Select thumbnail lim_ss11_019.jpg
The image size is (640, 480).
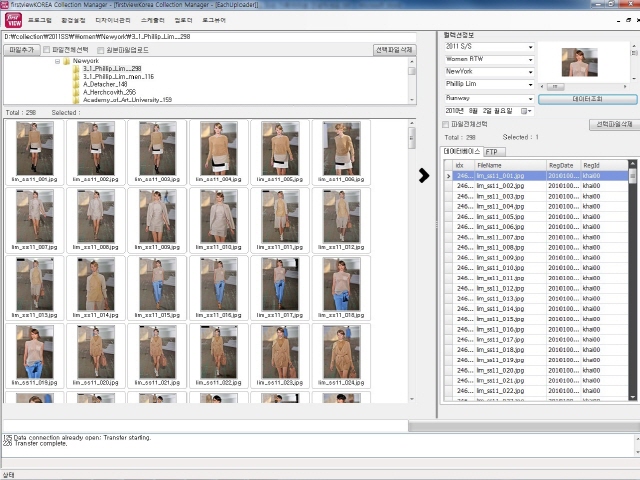pos(35,356)
